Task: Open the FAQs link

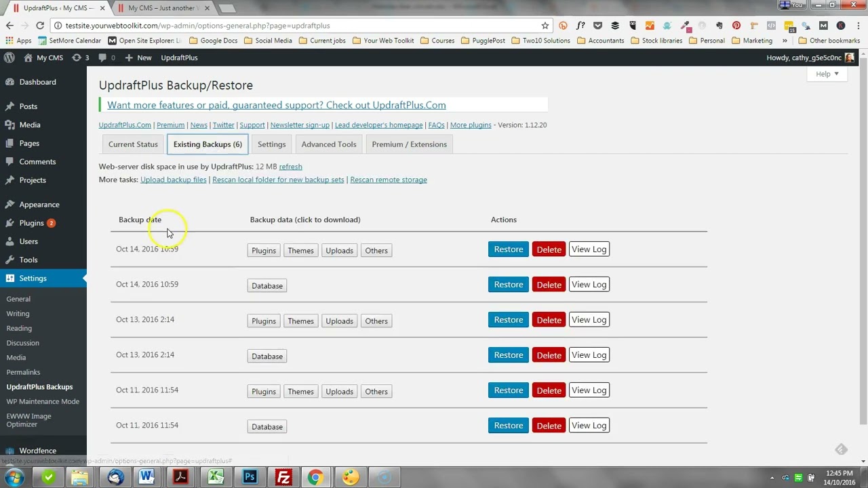Action: coord(436,125)
